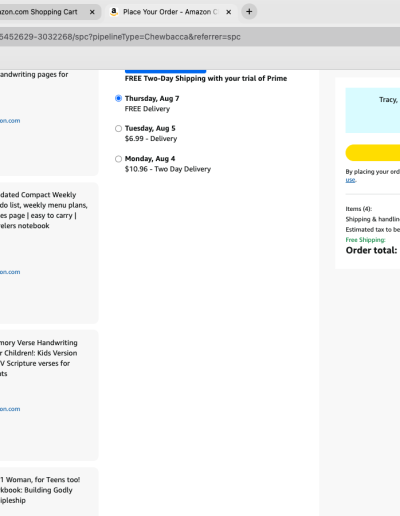Close the Place Your Order tab

pyautogui.click(x=229, y=12)
